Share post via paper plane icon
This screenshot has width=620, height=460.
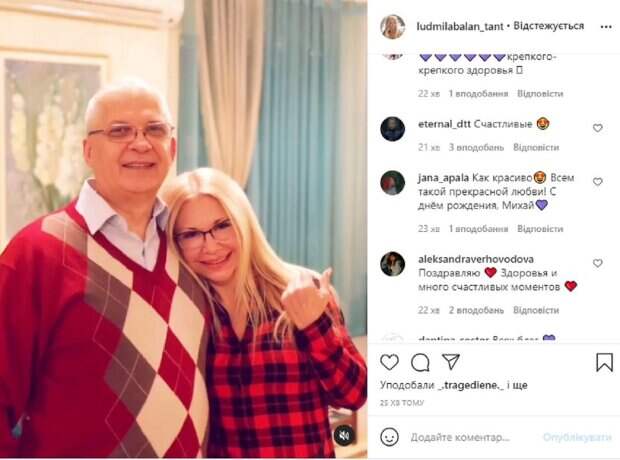tap(451, 362)
